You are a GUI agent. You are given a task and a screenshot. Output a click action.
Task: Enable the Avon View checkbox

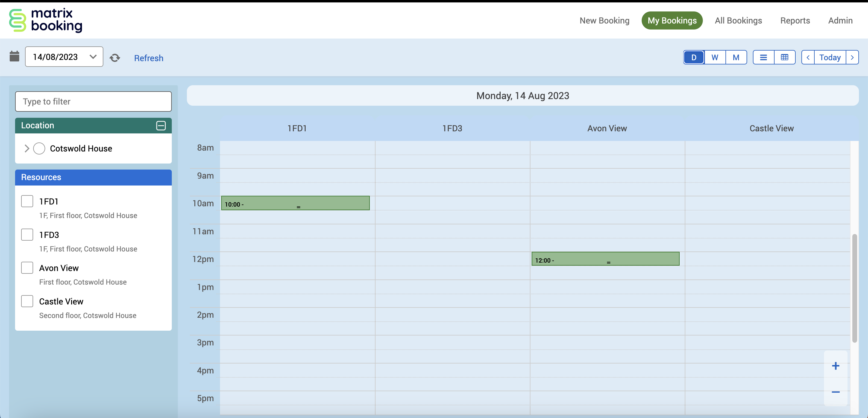coord(27,268)
